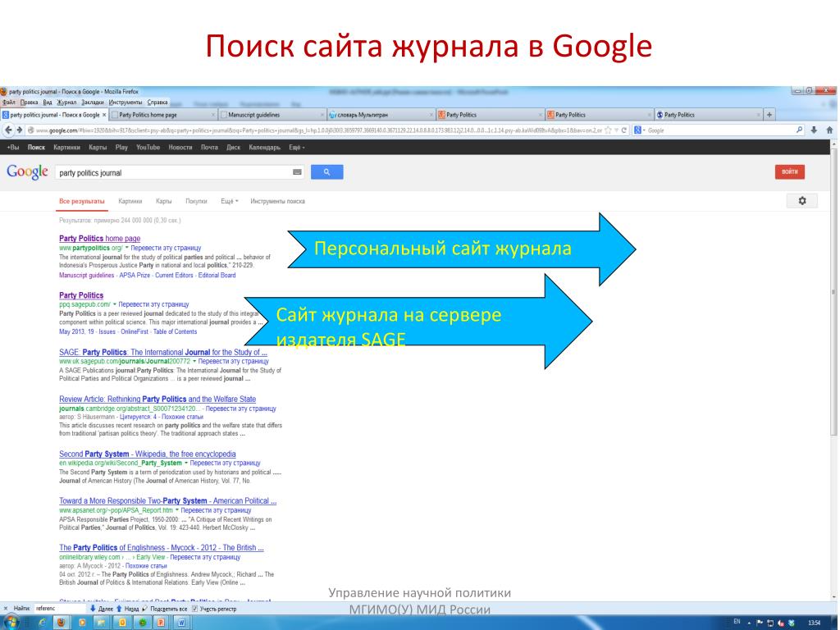The image size is (840, 630).
Task: Click the Firefox forward arrow button
Action: (20, 130)
